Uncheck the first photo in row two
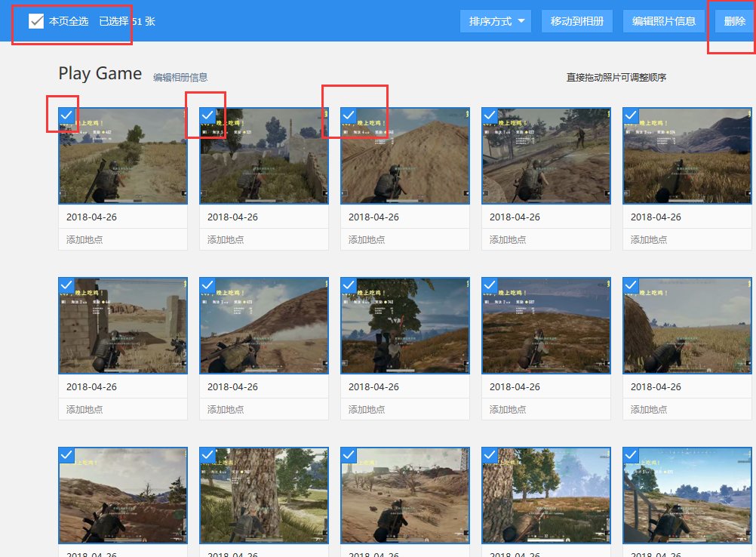The width and height of the screenshot is (756, 557). click(x=66, y=285)
